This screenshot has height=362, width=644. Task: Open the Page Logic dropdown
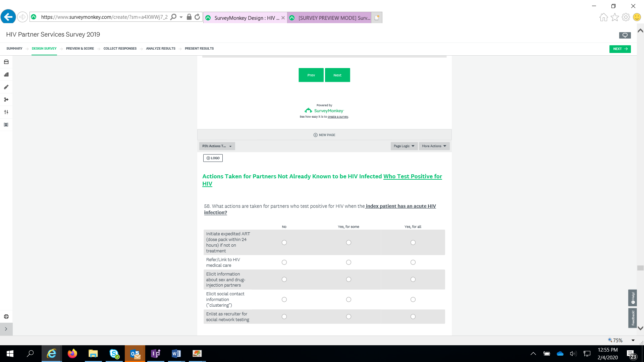[404, 146]
